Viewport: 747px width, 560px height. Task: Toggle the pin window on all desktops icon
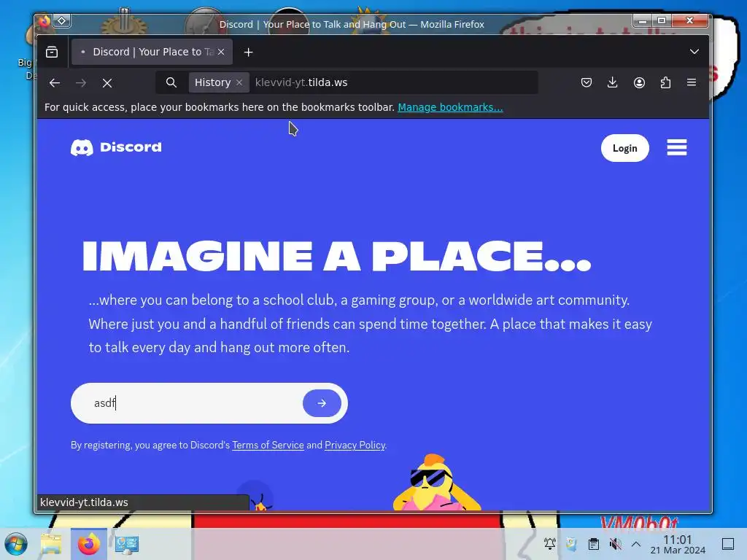click(x=62, y=21)
